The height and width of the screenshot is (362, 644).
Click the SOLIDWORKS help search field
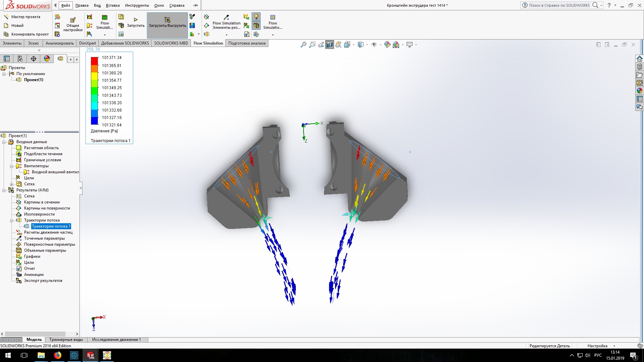(559, 5)
